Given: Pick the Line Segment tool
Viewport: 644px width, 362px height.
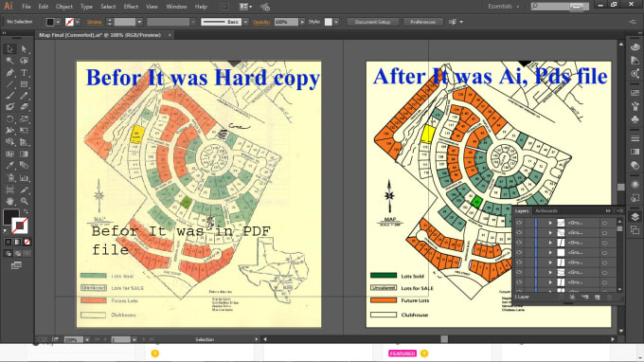Looking at the screenshot, I should tap(9, 84).
